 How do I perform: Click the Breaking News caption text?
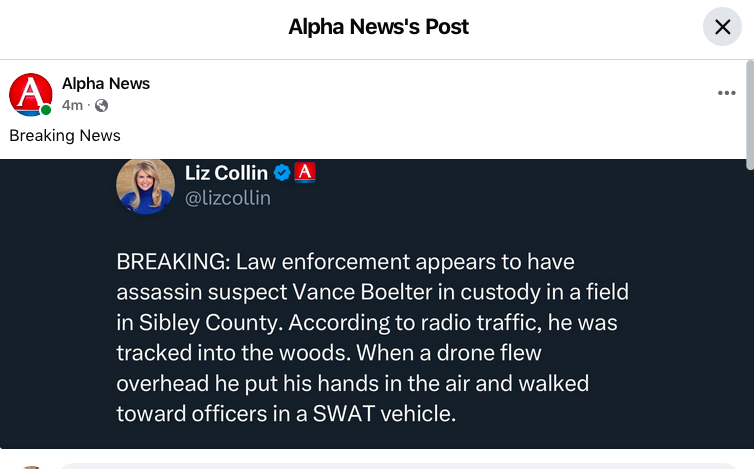coord(65,136)
